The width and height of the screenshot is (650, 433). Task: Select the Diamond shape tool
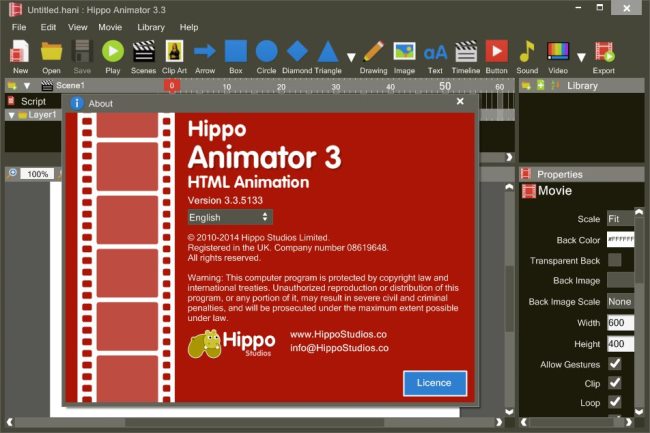[x=297, y=57]
